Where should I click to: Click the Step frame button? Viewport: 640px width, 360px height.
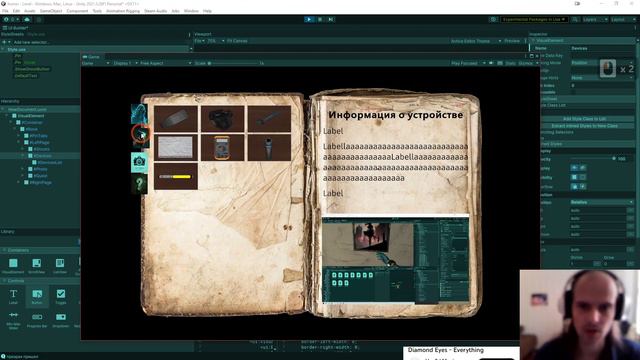click(331, 19)
